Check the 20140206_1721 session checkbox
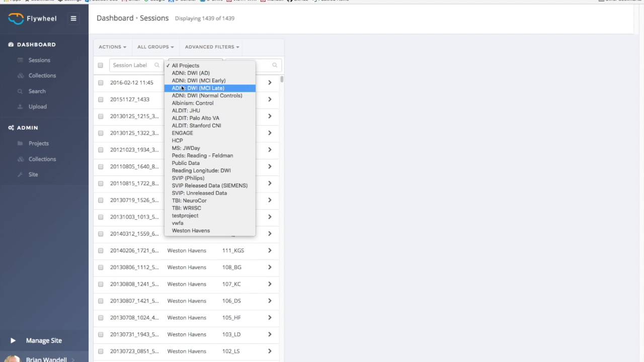The height and width of the screenshot is (362, 644). (101, 251)
